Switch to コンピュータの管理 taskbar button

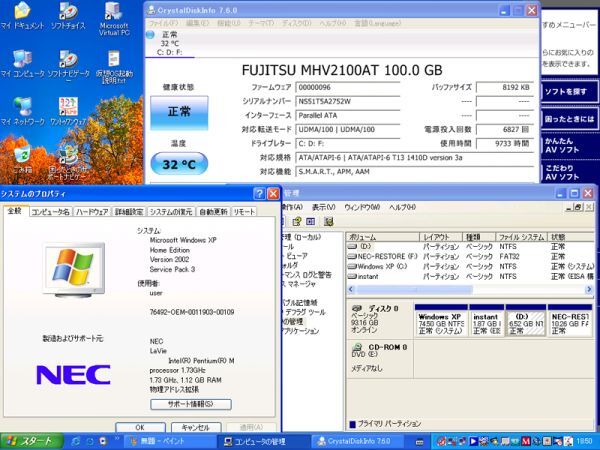coord(263,442)
